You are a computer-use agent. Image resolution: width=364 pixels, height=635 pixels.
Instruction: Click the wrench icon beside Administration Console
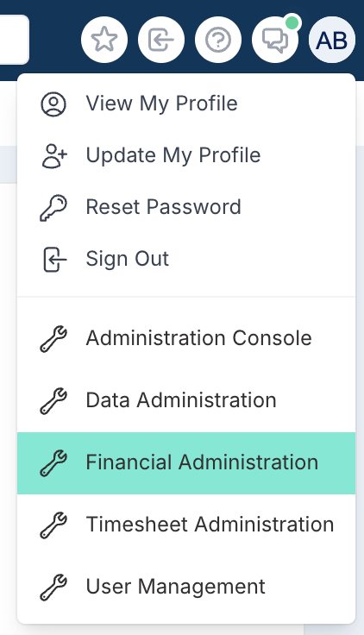click(53, 339)
